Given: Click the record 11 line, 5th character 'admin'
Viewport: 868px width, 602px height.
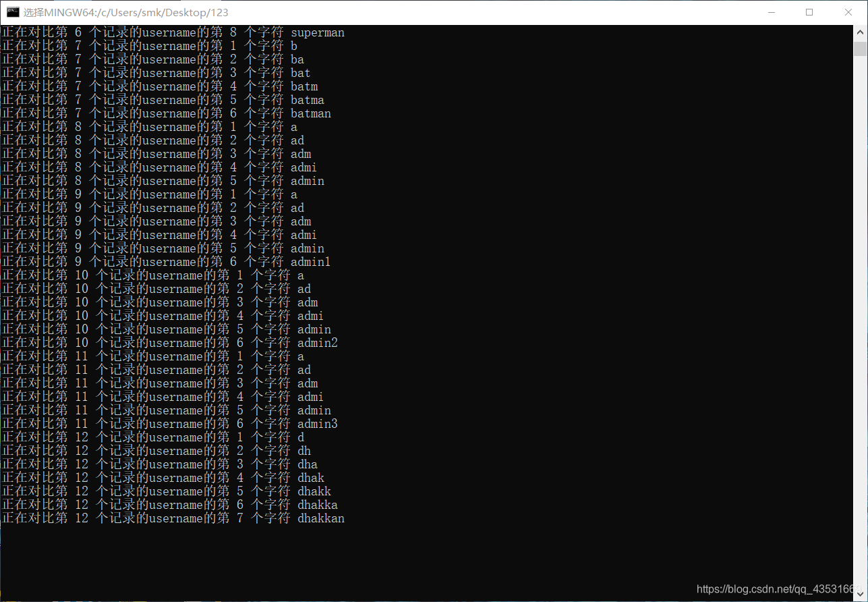Looking at the screenshot, I should (166, 410).
